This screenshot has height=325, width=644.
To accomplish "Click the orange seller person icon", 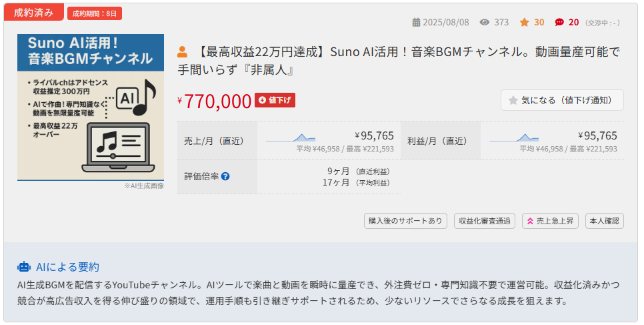I will [183, 51].
